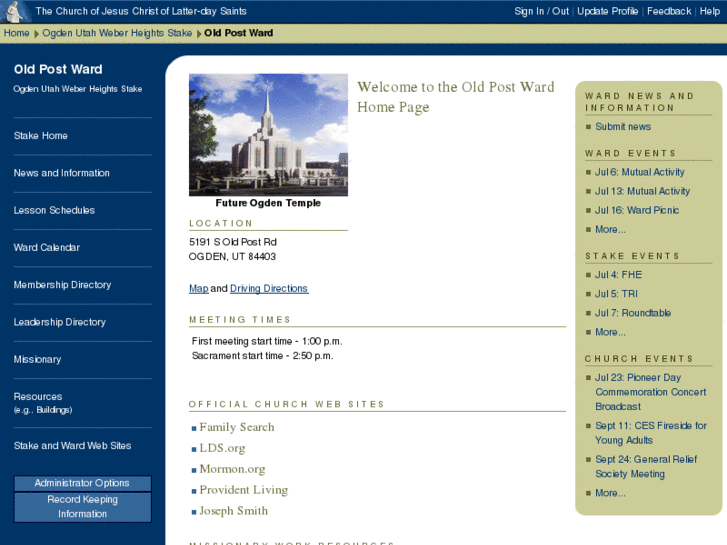Open Provident Living link

tap(244, 490)
